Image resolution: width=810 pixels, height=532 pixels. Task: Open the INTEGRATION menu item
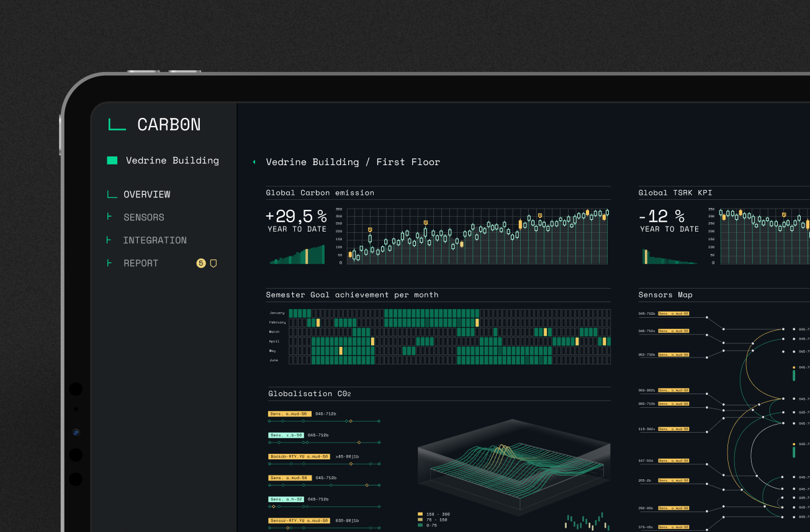coord(155,240)
